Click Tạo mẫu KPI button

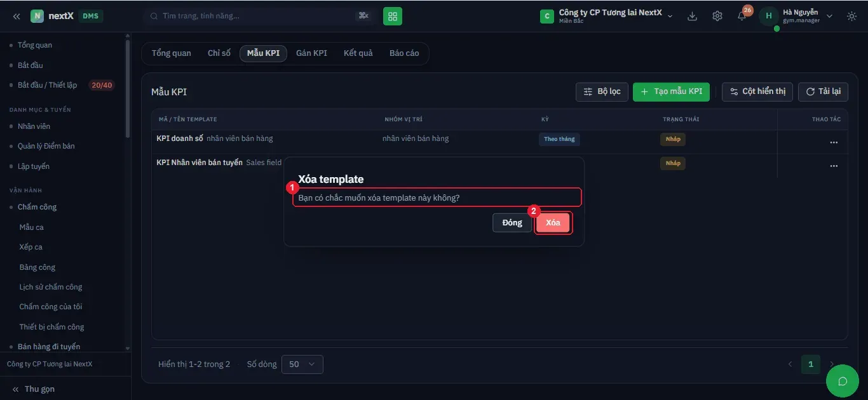tap(671, 91)
